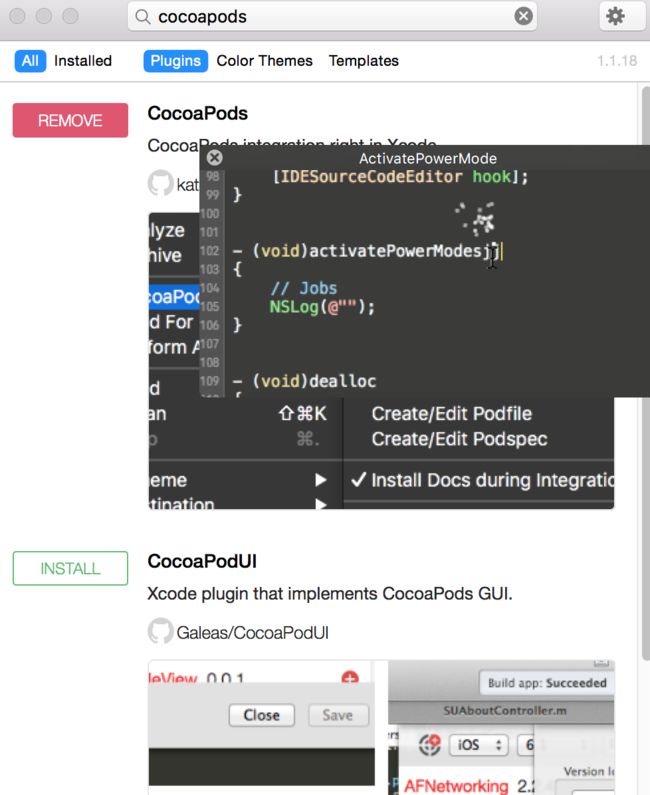Viewport: 650px width, 795px height.
Task: Click the CocoaPods plugin title
Action: pos(197,113)
